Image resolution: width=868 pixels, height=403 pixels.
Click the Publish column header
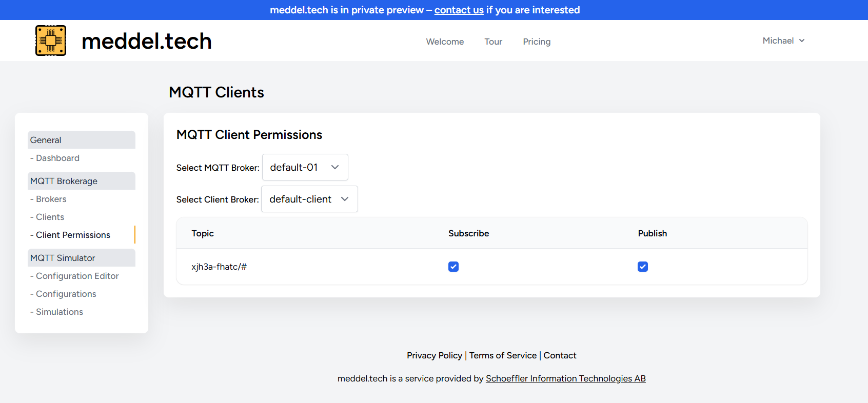click(x=653, y=233)
